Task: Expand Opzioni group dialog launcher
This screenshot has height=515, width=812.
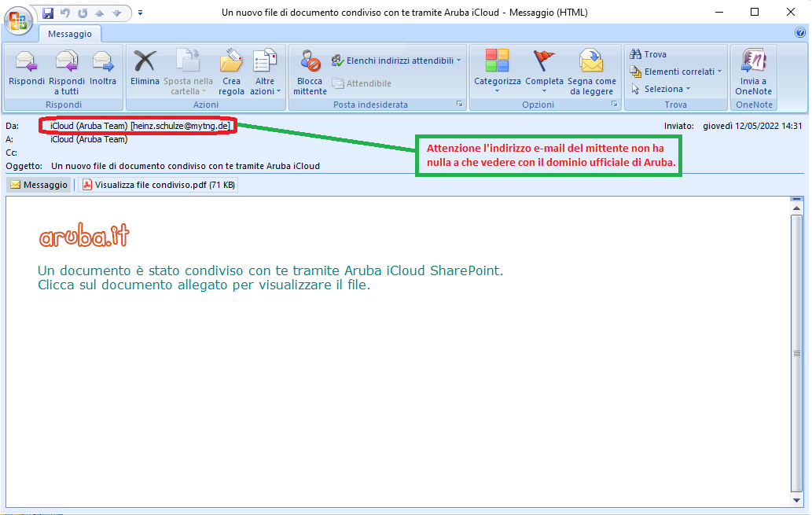Action: [x=614, y=104]
